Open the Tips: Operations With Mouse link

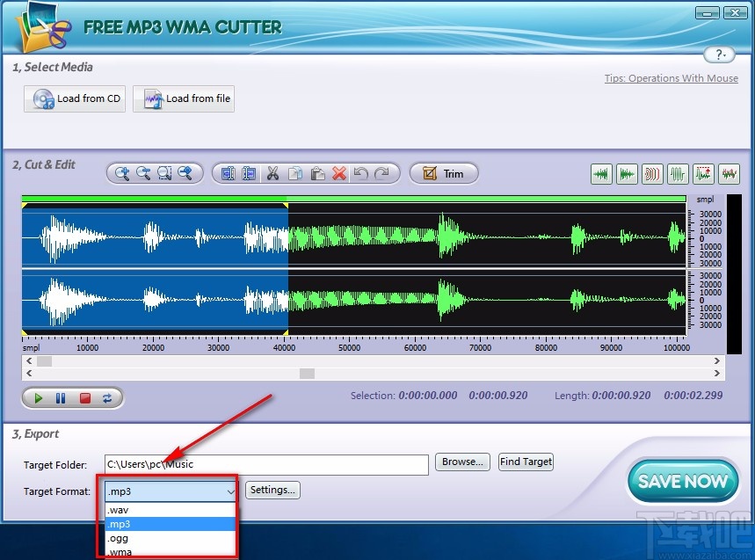(x=672, y=78)
